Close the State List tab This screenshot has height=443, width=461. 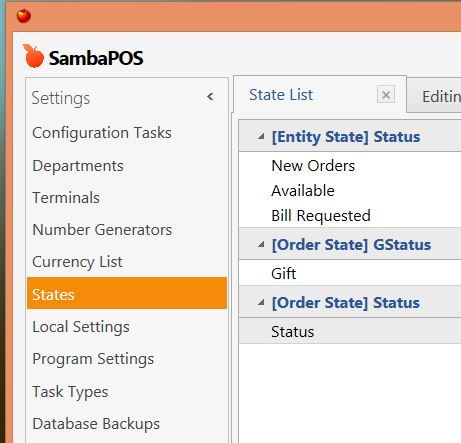pyautogui.click(x=386, y=95)
